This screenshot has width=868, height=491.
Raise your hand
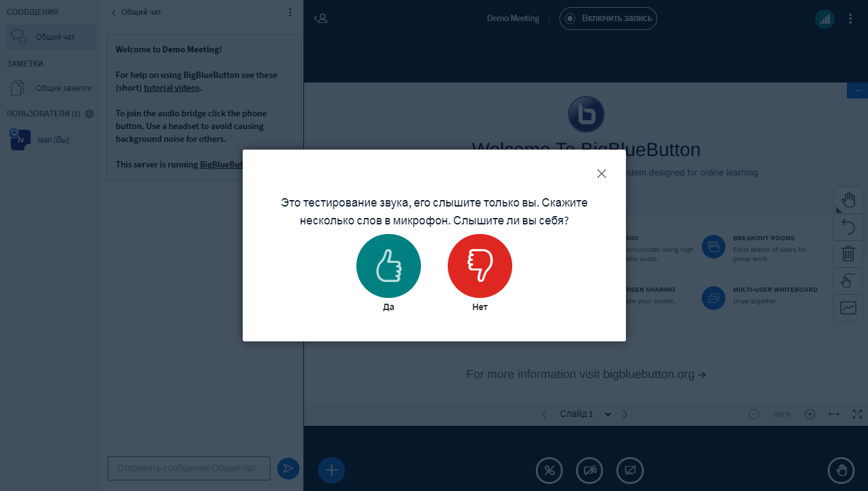(841, 471)
